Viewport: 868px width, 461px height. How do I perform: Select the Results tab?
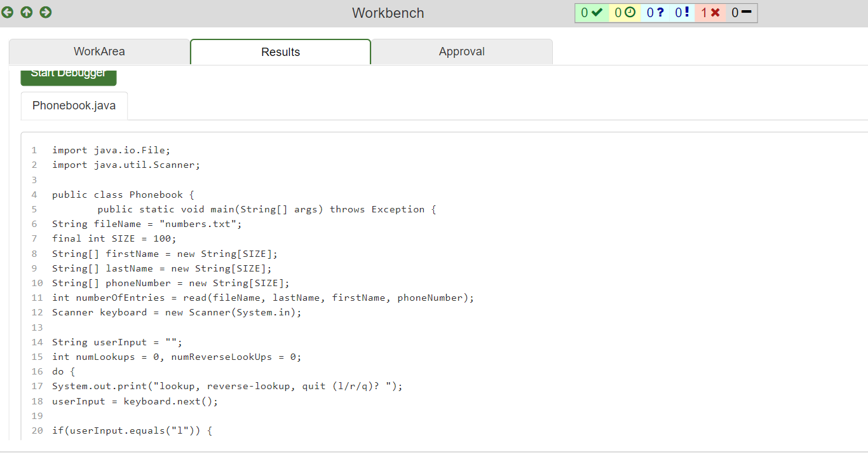pyautogui.click(x=280, y=52)
